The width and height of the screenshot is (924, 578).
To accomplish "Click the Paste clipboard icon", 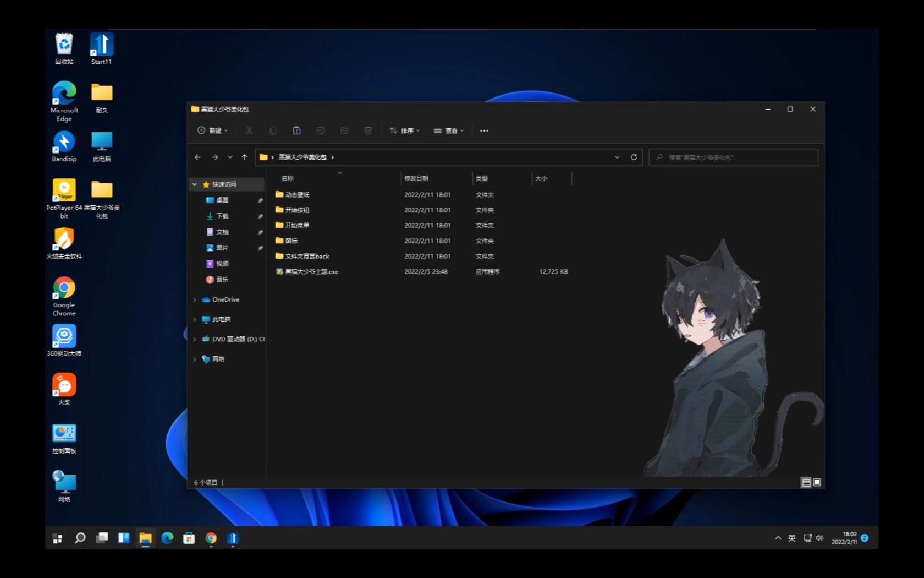I will pyautogui.click(x=296, y=130).
